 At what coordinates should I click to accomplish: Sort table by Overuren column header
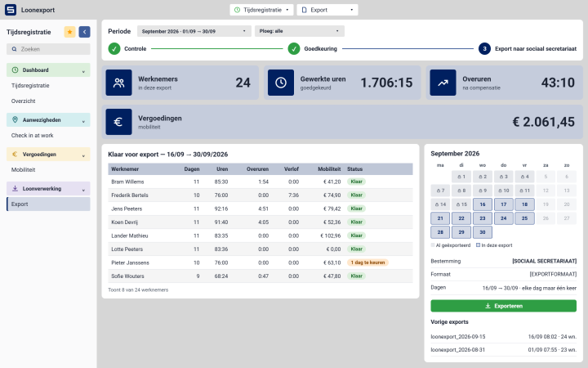tap(257, 169)
